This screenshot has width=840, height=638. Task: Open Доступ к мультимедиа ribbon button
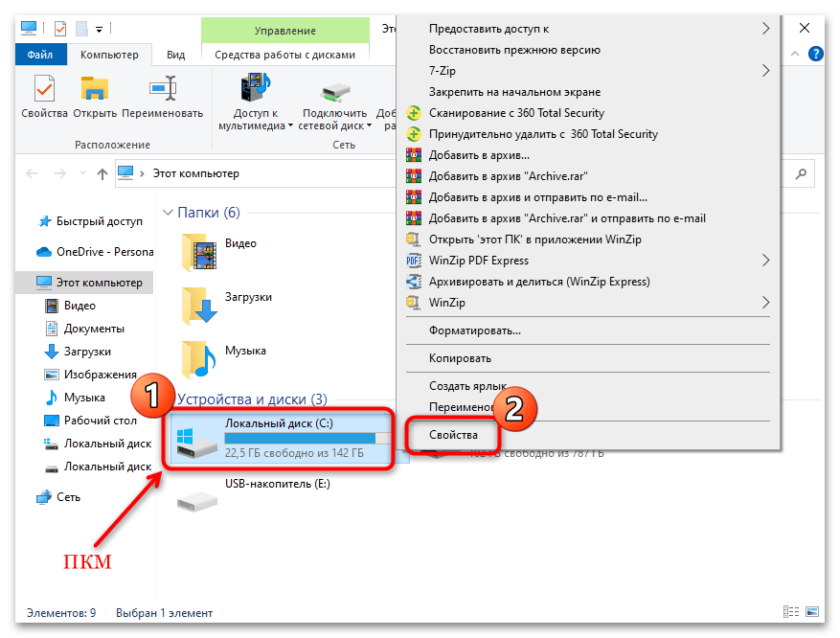256,103
